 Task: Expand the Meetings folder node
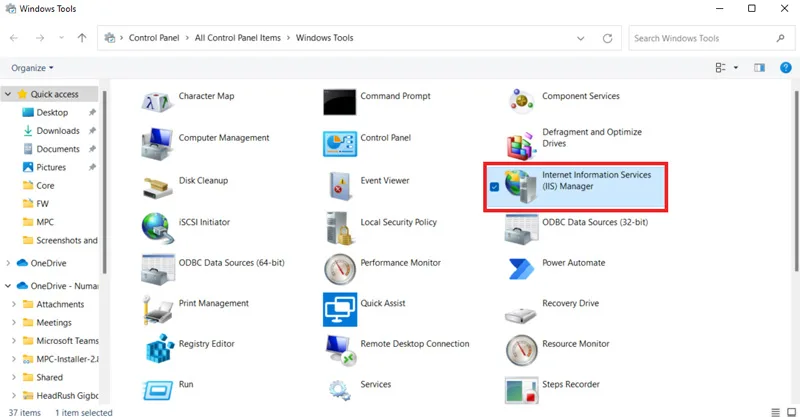tap(14, 323)
